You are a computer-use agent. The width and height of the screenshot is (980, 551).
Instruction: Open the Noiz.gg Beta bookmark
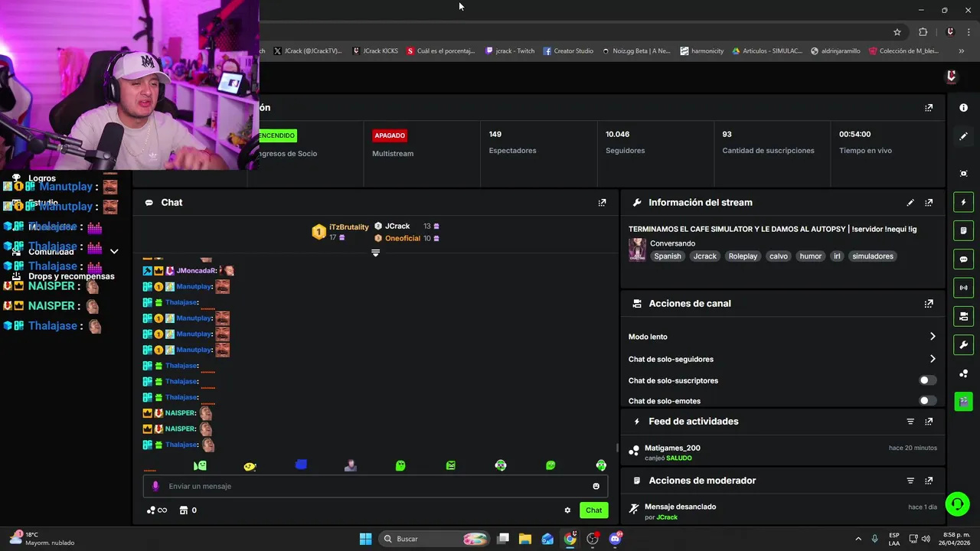pyautogui.click(x=636, y=51)
